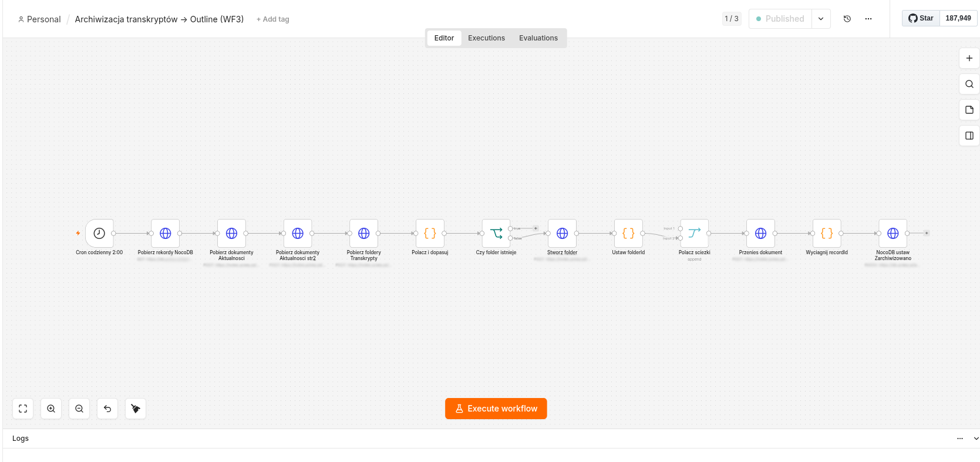Open the workflow options ellipsis menu

(x=868, y=19)
